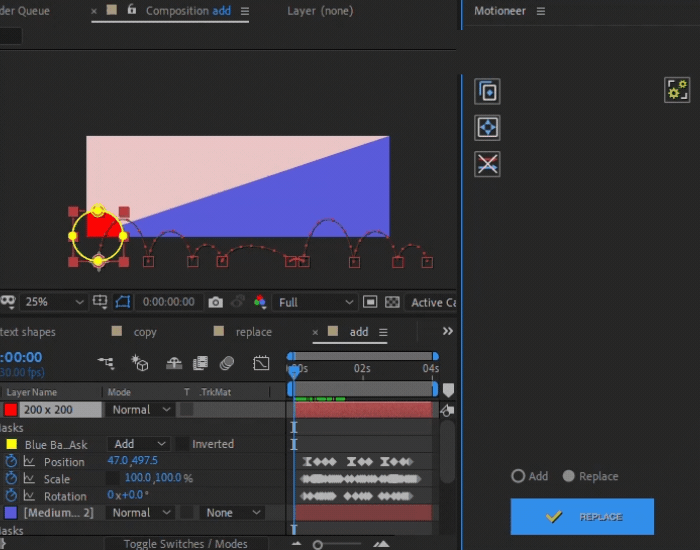The image size is (700, 550).
Task: Click the blue REPLACE button
Action: click(x=582, y=517)
